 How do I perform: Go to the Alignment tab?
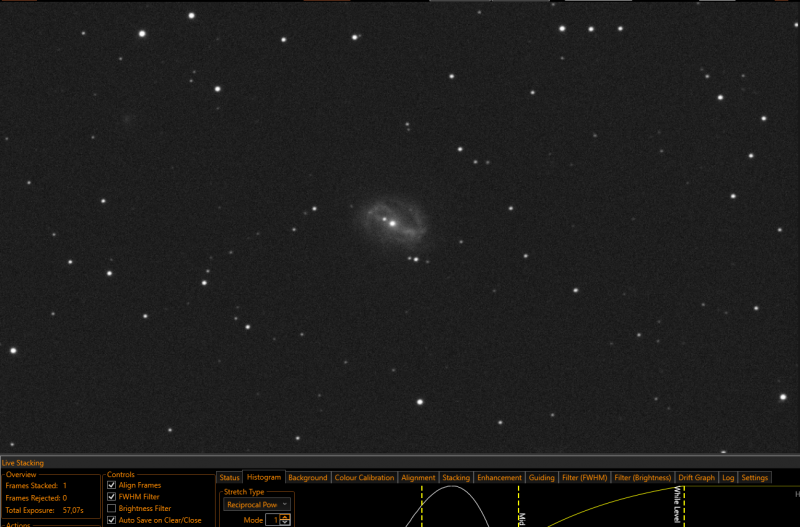pyautogui.click(x=418, y=478)
